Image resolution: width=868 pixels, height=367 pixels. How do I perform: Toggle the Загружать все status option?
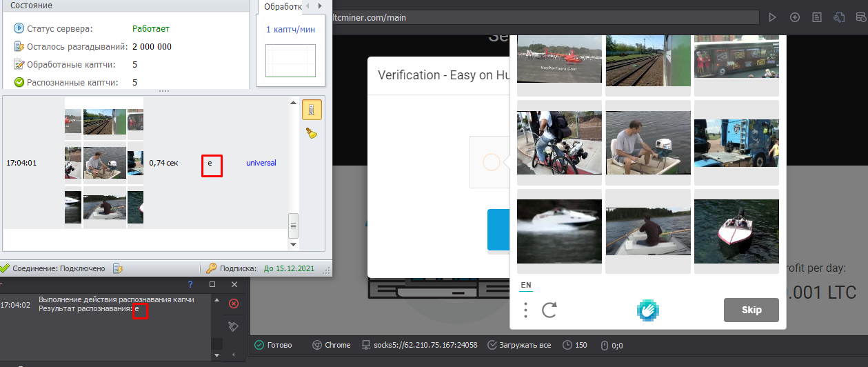point(519,345)
